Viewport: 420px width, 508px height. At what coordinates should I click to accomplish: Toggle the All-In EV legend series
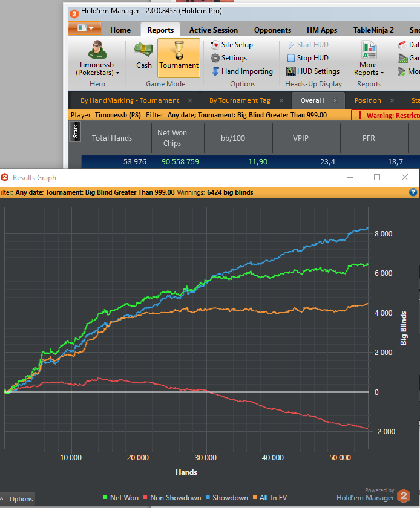pos(270,498)
